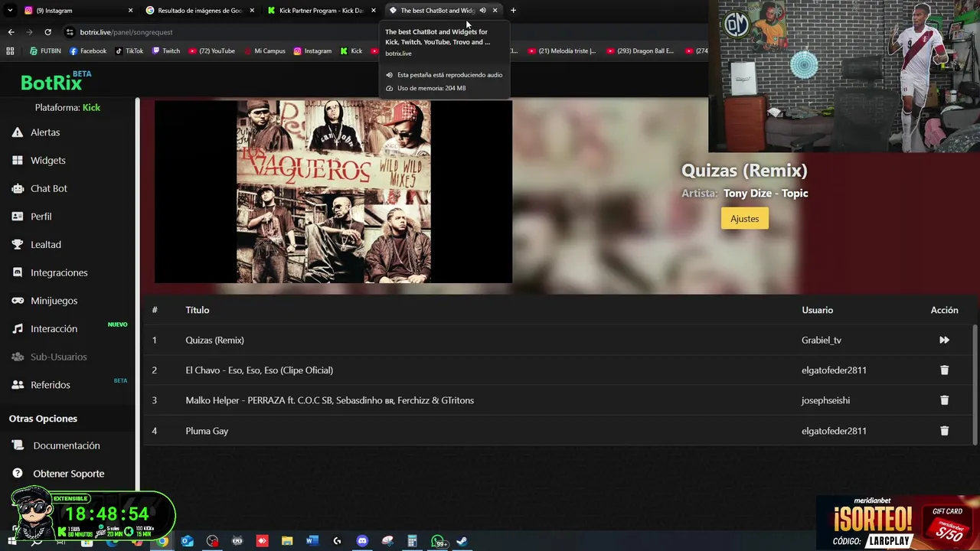The height and width of the screenshot is (551, 980).
Task: Click the Ajustes button
Action: pyautogui.click(x=744, y=219)
